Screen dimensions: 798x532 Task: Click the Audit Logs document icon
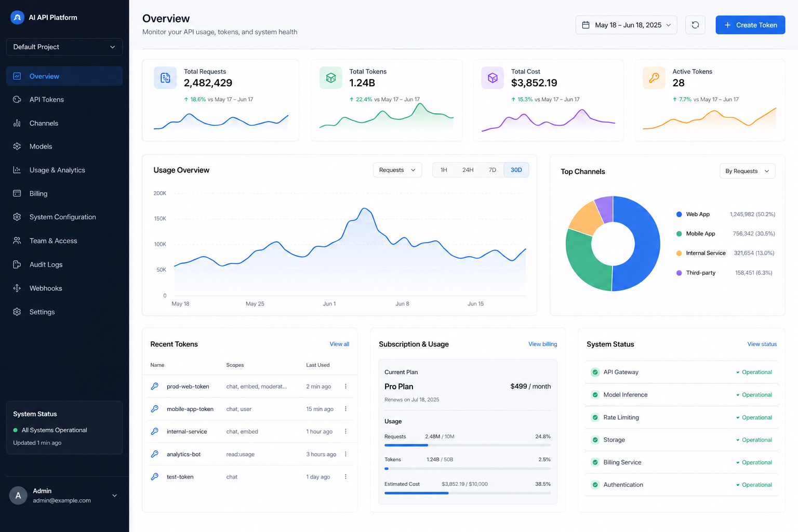17,264
